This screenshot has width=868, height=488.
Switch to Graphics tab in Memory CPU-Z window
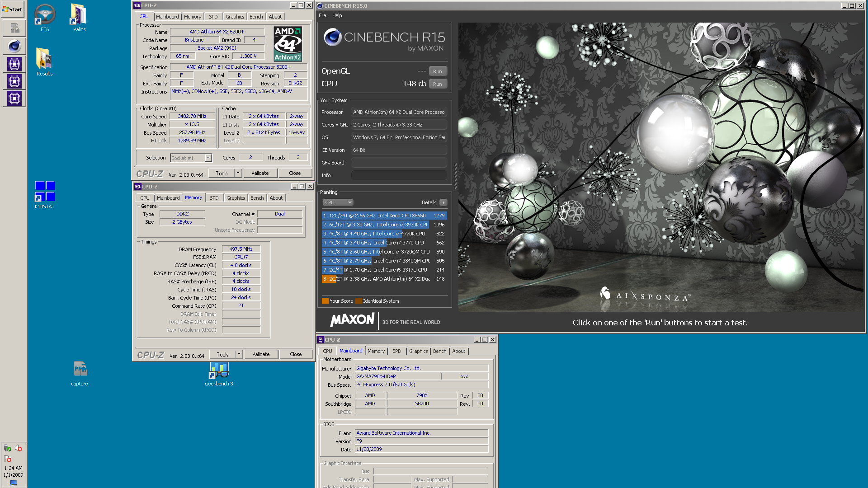pos(236,198)
